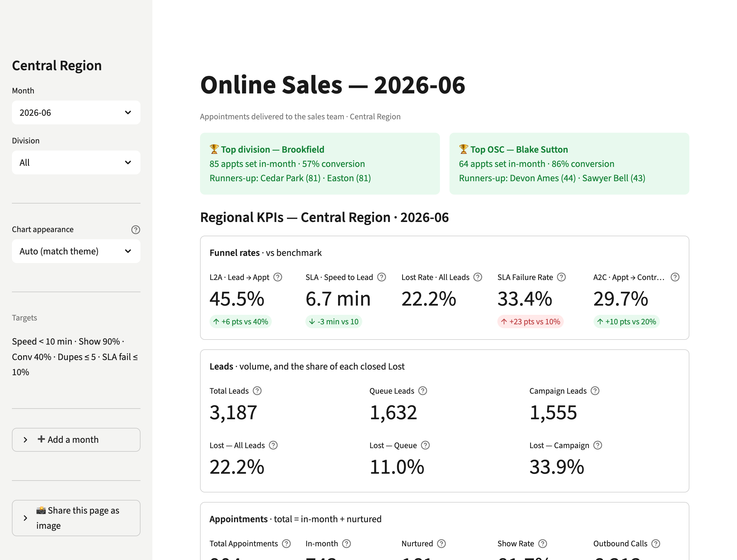Click help icon beside Queue Leads
This screenshot has width=737, height=560.
click(423, 391)
